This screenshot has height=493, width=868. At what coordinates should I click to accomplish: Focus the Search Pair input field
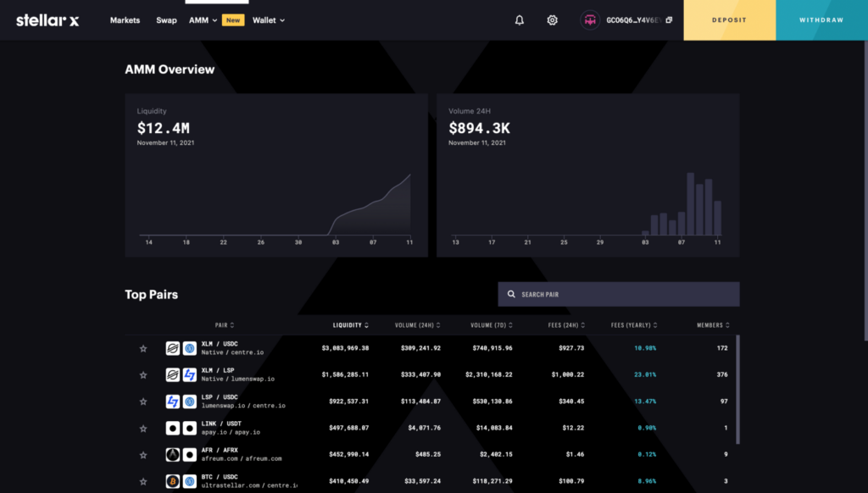click(x=627, y=295)
